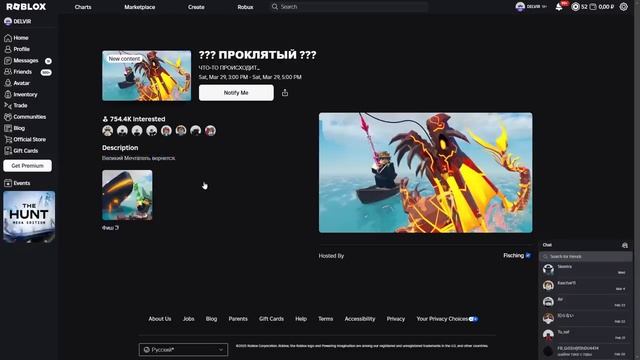The width and height of the screenshot is (640, 360).
Task: Open Trade in sidebar
Action: 16,105
